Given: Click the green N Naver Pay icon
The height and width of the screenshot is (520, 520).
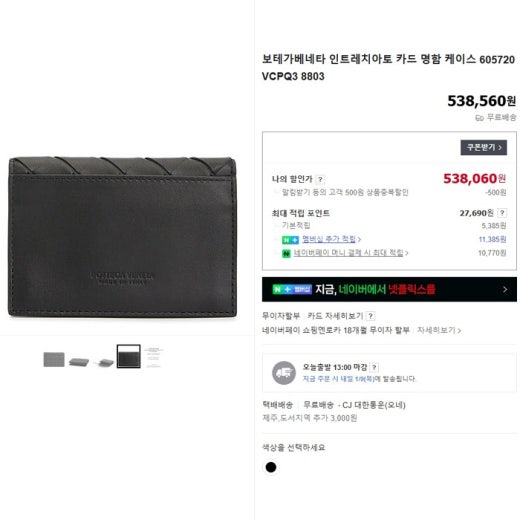Looking at the screenshot, I should click(x=286, y=253).
